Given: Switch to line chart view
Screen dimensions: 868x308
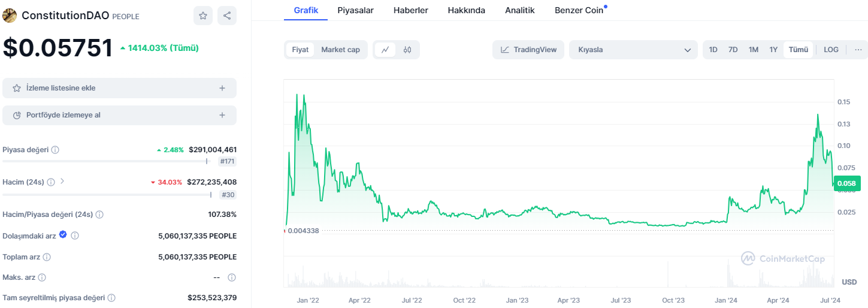Looking at the screenshot, I should coord(385,50).
